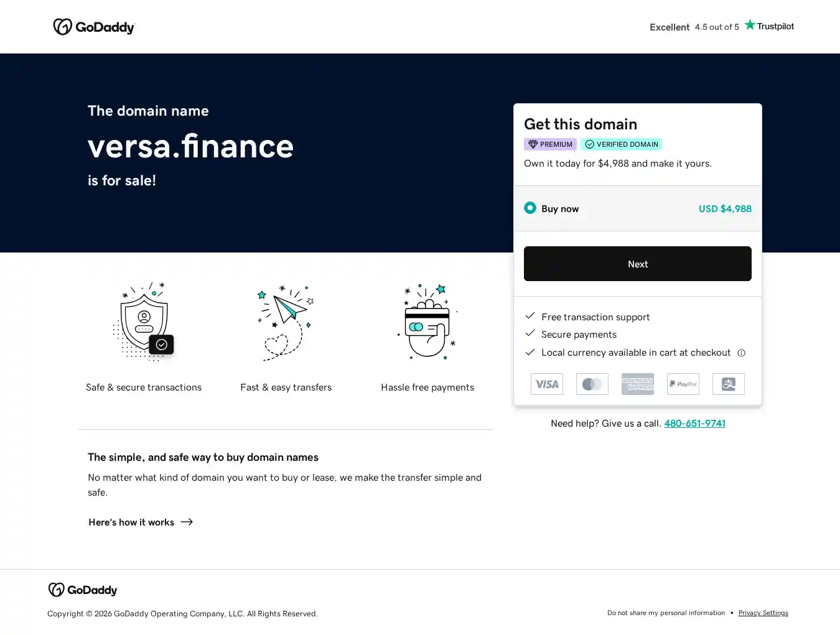Click the arrow beside Here's how it works

tap(187, 522)
